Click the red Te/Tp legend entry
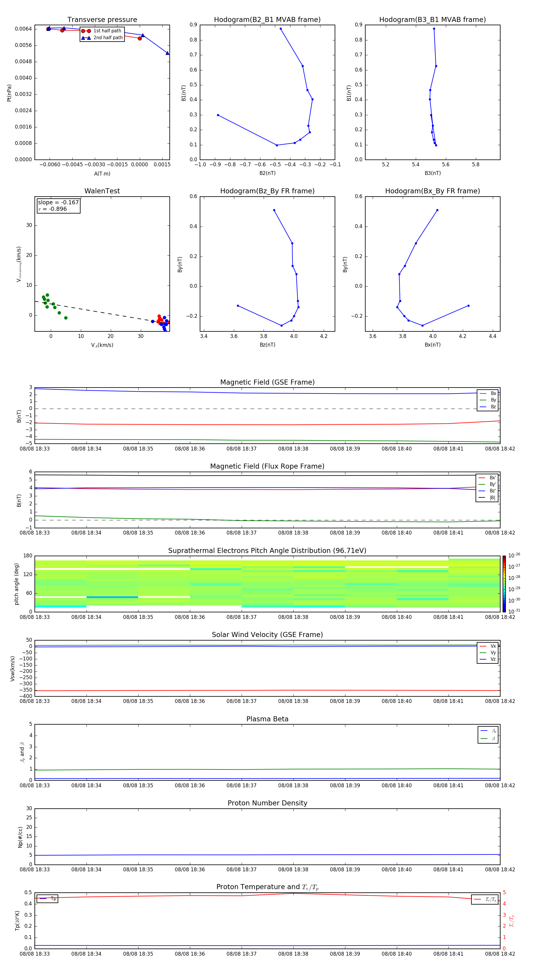 484,899
